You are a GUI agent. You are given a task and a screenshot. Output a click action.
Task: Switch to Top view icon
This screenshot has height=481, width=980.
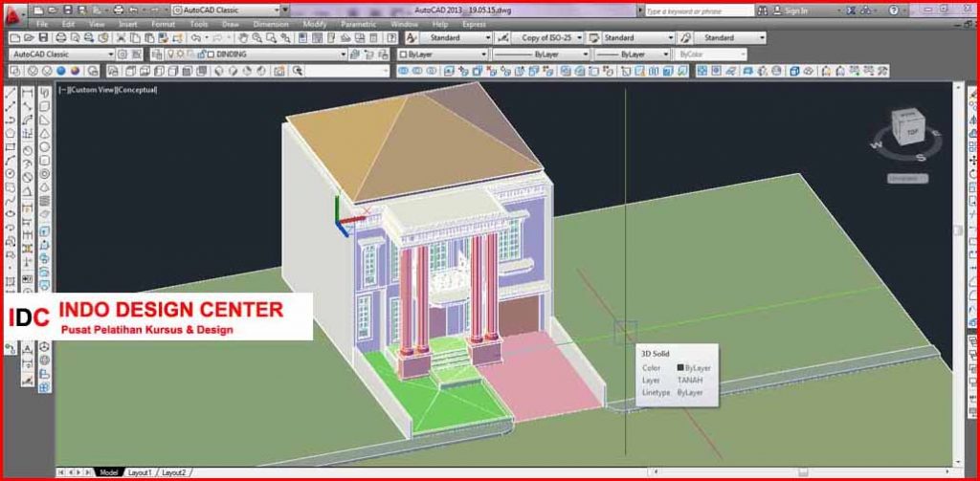pos(129,71)
